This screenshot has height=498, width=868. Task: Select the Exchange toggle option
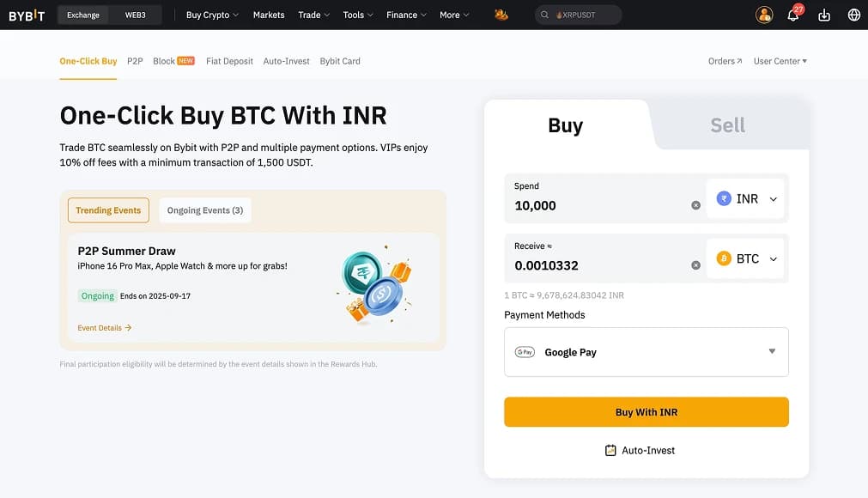coord(82,15)
